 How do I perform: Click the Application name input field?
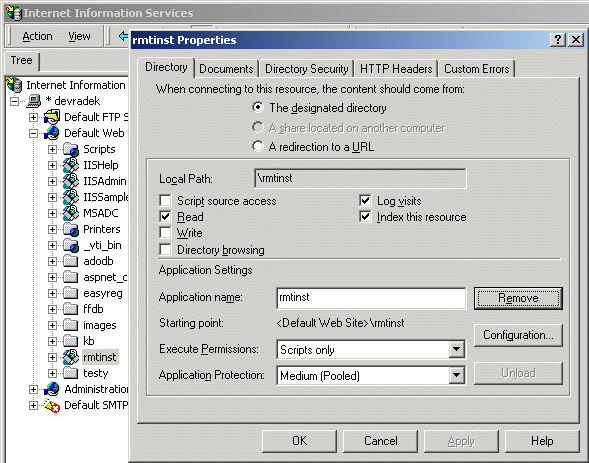click(x=371, y=298)
